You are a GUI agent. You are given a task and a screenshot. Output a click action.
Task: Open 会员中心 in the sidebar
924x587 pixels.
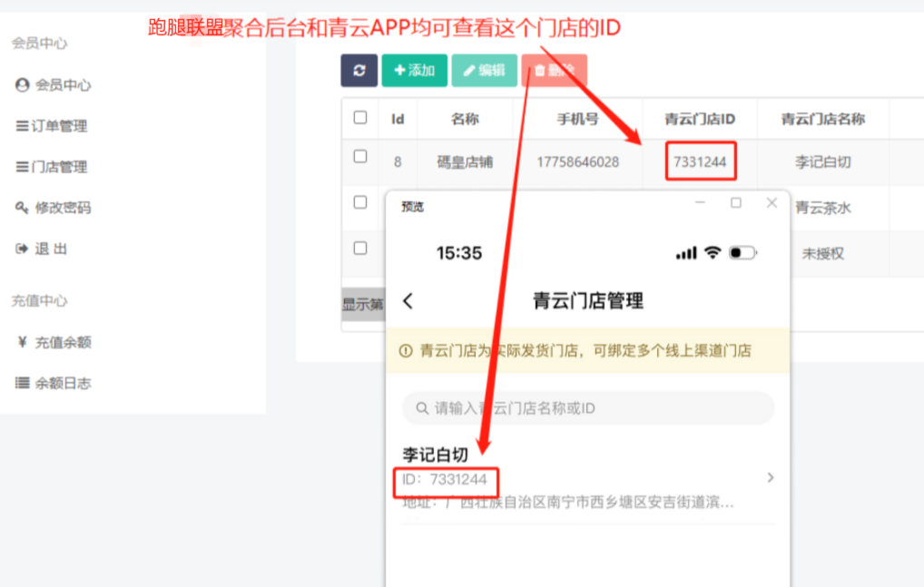(62, 85)
